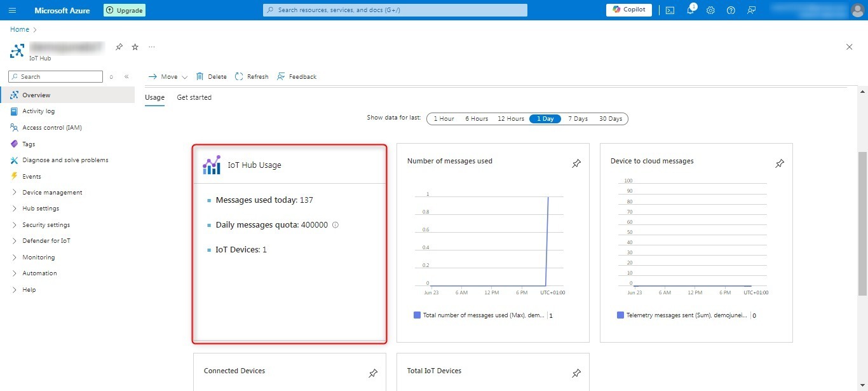Image resolution: width=868 pixels, height=391 pixels.
Task: Select the 30 Days time range
Action: pos(610,119)
